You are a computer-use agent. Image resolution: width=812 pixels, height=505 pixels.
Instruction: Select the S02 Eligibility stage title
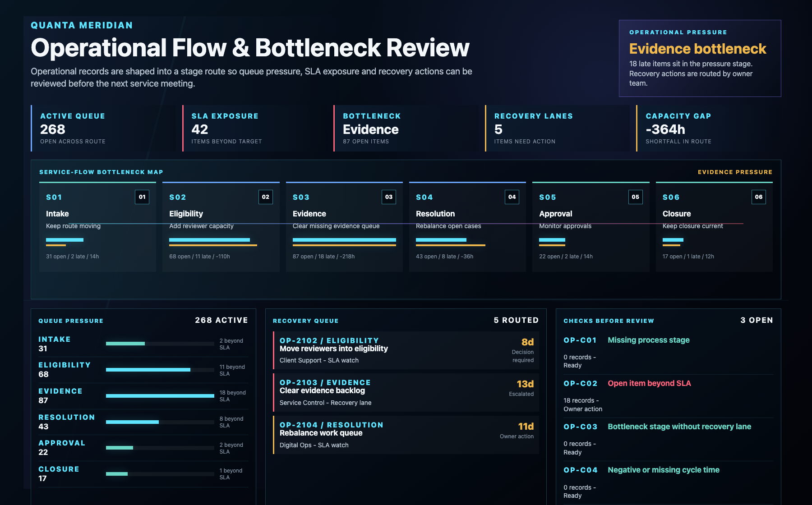(x=186, y=214)
